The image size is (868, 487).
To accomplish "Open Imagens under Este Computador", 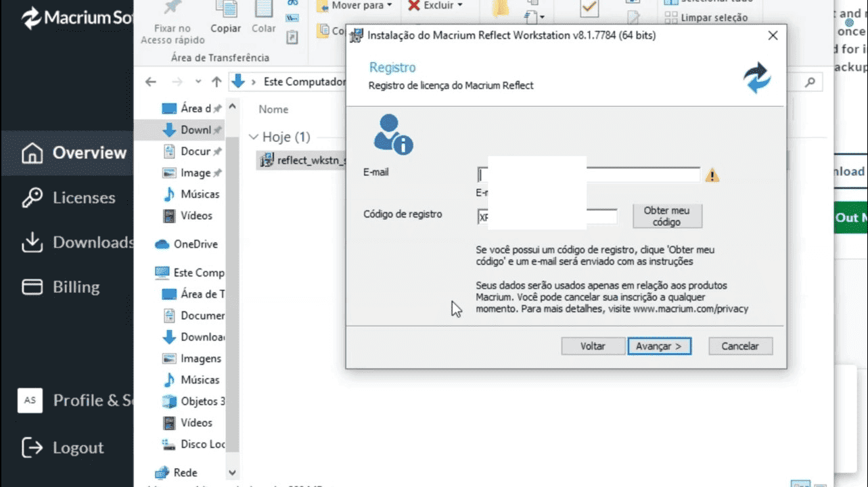I will [x=192, y=358].
